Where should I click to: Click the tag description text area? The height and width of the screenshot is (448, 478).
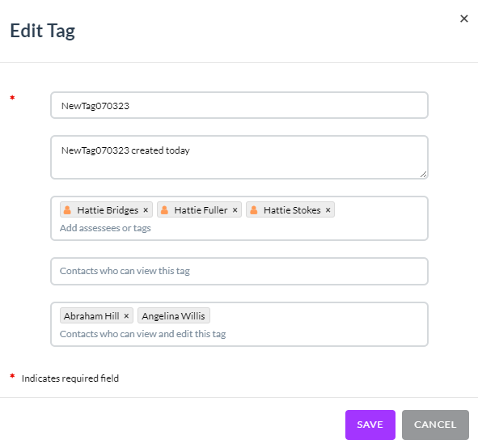(239, 157)
